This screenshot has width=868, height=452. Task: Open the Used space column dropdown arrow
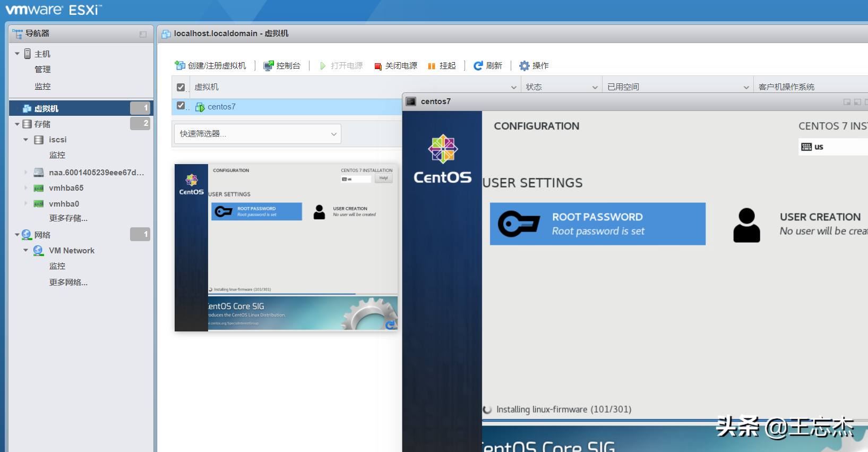tap(746, 87)
